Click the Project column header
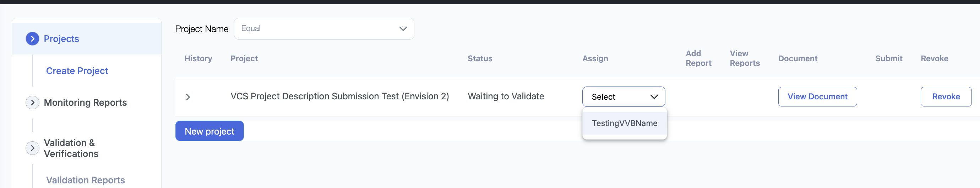This screenshot has height=188, width=980. click(244, 58)
